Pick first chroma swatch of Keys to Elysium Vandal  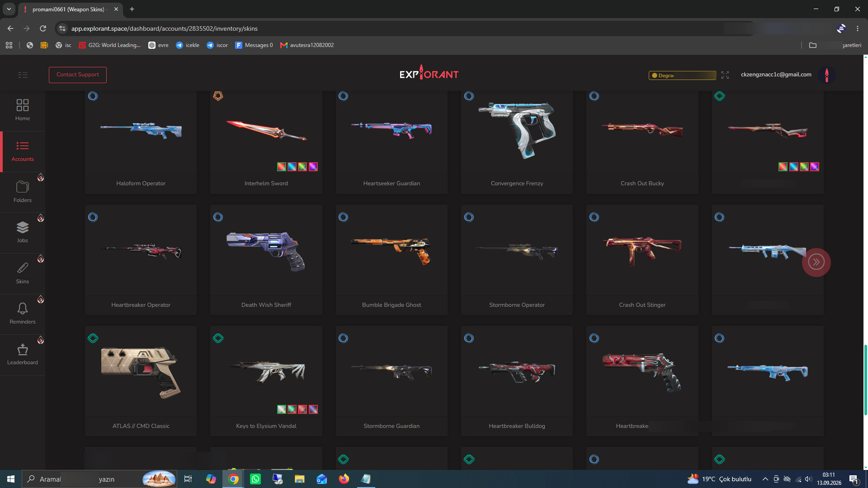281,409
